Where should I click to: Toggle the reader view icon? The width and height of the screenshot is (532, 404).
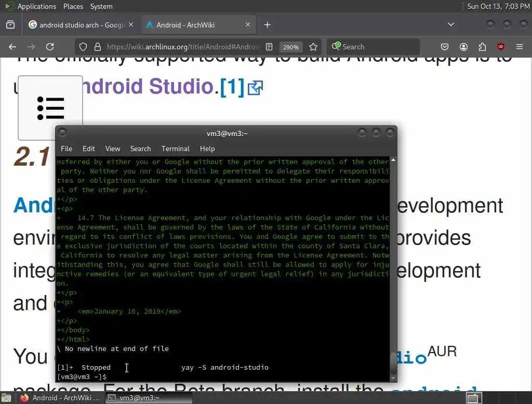pos(269,47)
